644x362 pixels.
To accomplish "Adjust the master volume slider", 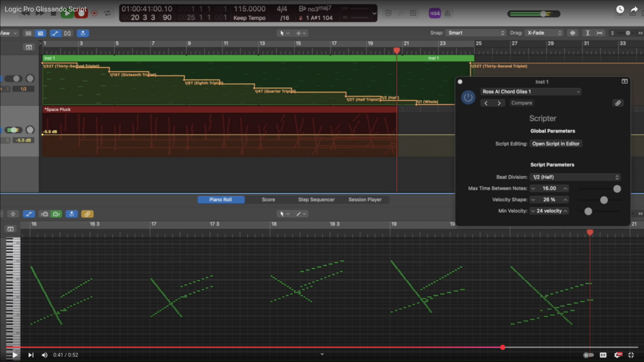I will [x=534, y=14].
